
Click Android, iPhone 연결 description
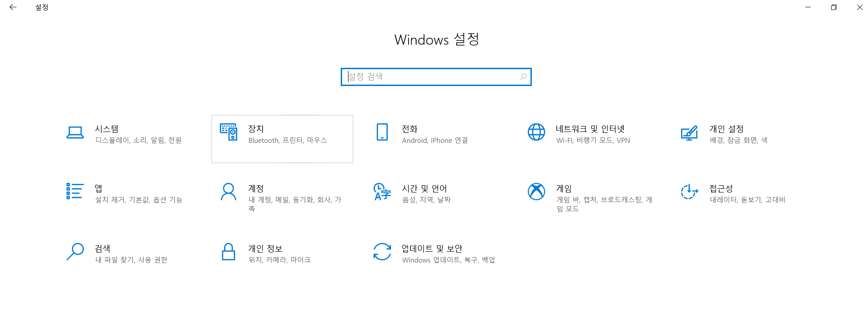pyautogui.click(x=435, y=140)
